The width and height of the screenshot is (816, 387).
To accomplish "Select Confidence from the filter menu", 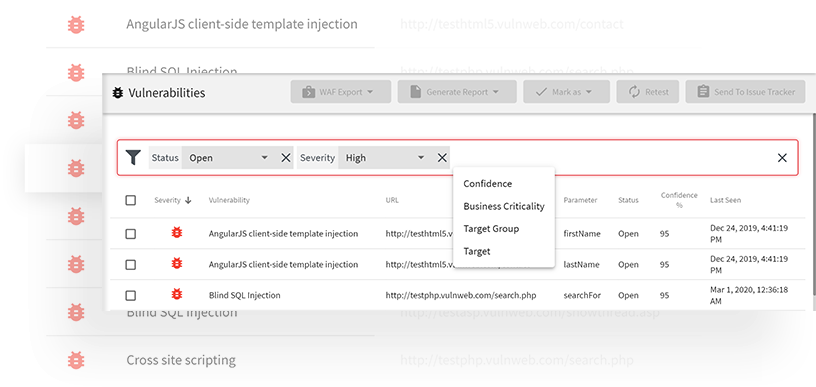I will point(488,184).
